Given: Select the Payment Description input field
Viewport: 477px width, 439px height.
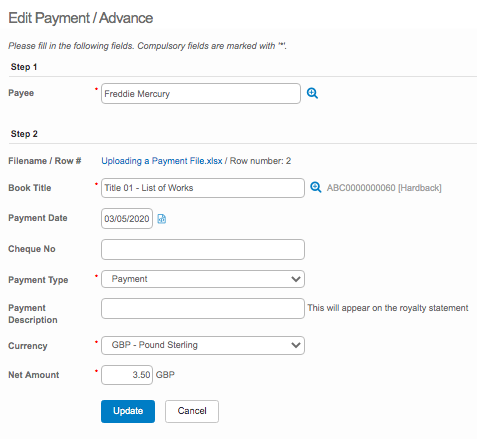Looking at the screenshot, I should tap(203, 308).
